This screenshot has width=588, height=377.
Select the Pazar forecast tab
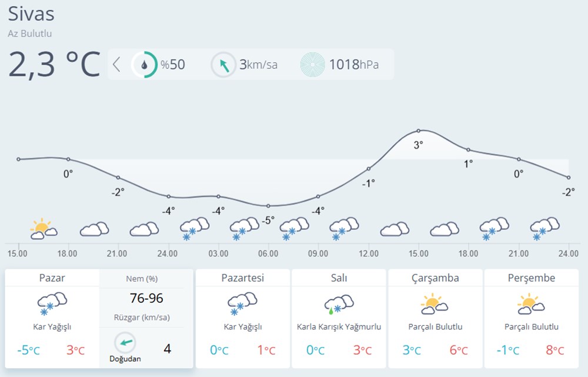[52, 278]
